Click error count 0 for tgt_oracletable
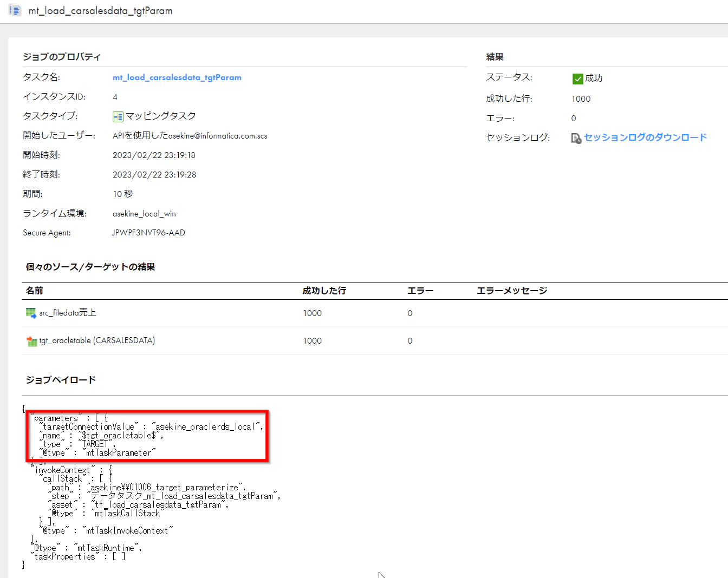 (410, 341)
